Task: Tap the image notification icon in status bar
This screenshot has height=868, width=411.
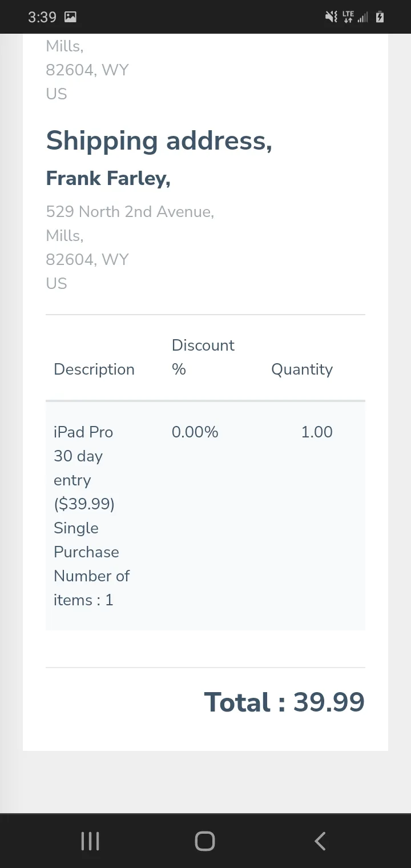Action: pyautogui.click(x=70, y=17)
